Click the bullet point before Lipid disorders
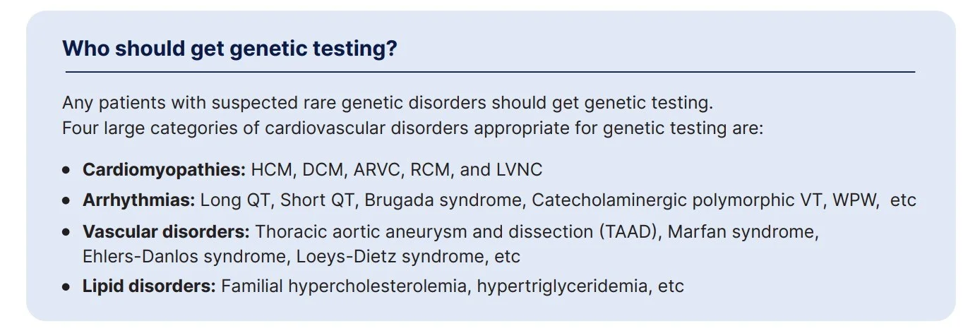The image size is (980, 328). 66,287
